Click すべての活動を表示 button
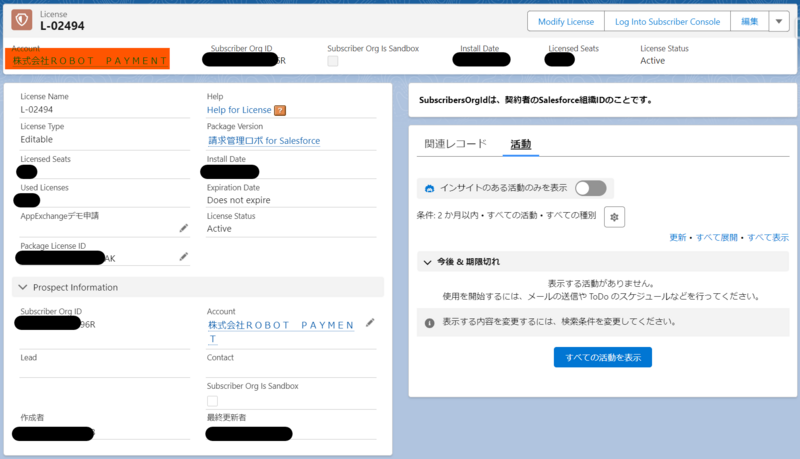The image size is (800, 459). (603, 357)
